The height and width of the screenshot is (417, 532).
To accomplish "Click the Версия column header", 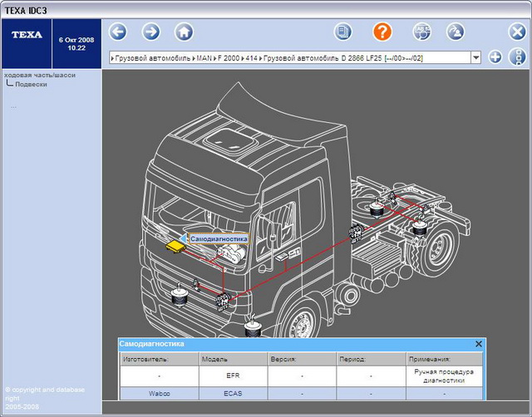I will click(302, 359).
